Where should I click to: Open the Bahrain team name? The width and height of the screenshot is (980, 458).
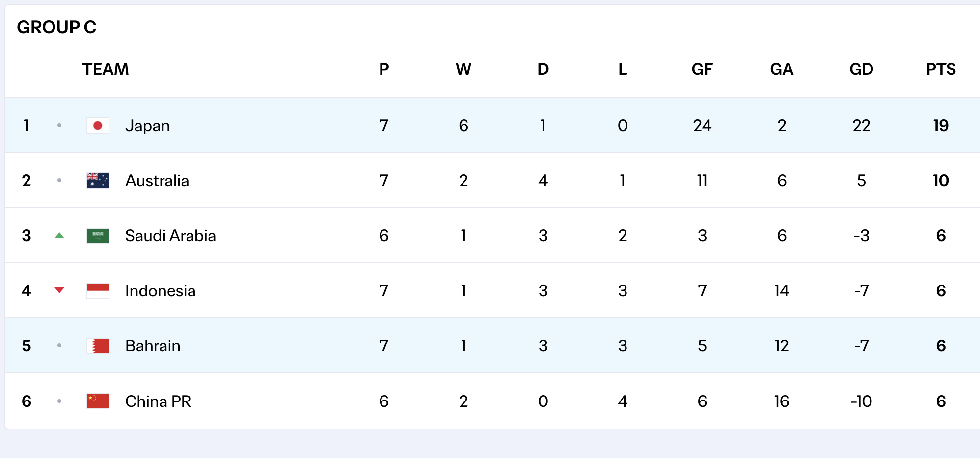point(153,346)
